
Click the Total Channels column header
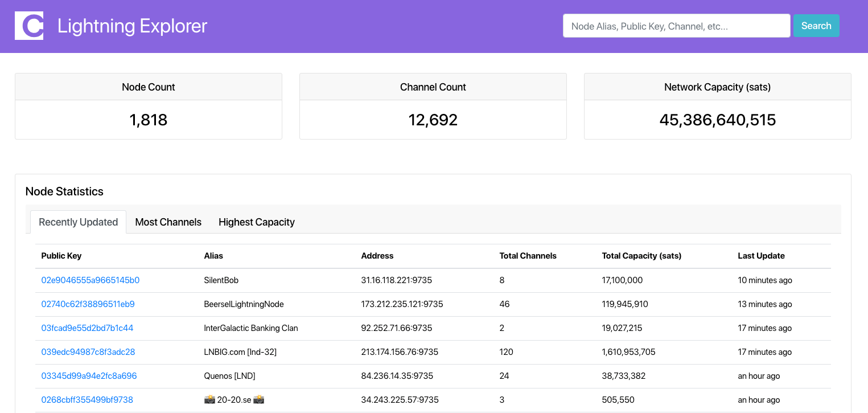coord(528,256)
